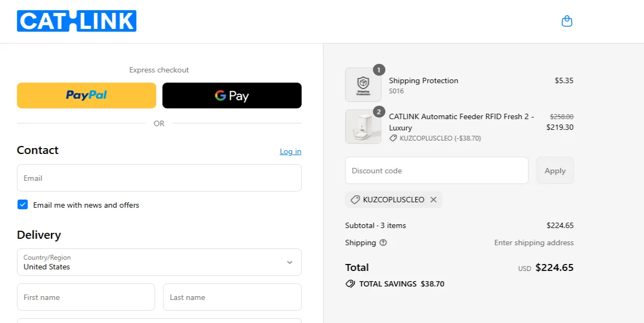Click the Shipping Protection quantity badge
This screenshot has width=644, height=323.
click(x=379, y=69)
